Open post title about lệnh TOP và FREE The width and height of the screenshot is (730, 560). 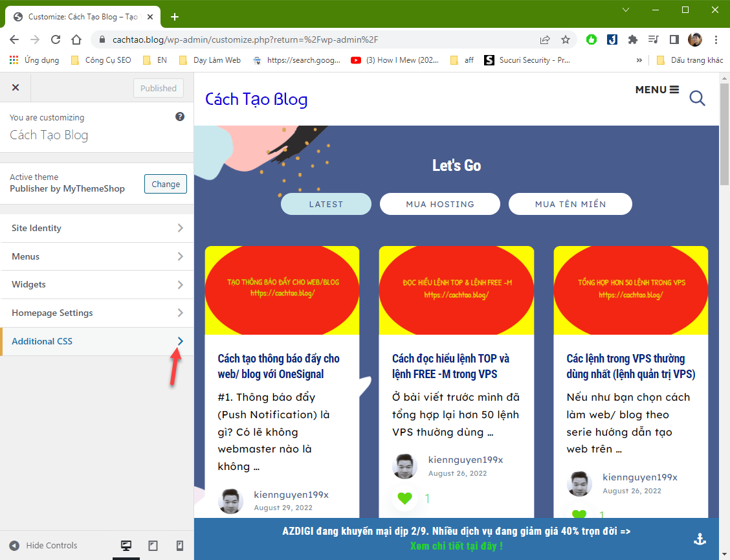(450, 366)
